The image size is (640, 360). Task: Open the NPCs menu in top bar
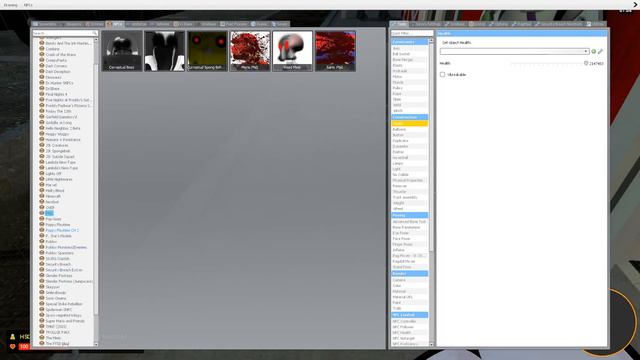[28, 5]
